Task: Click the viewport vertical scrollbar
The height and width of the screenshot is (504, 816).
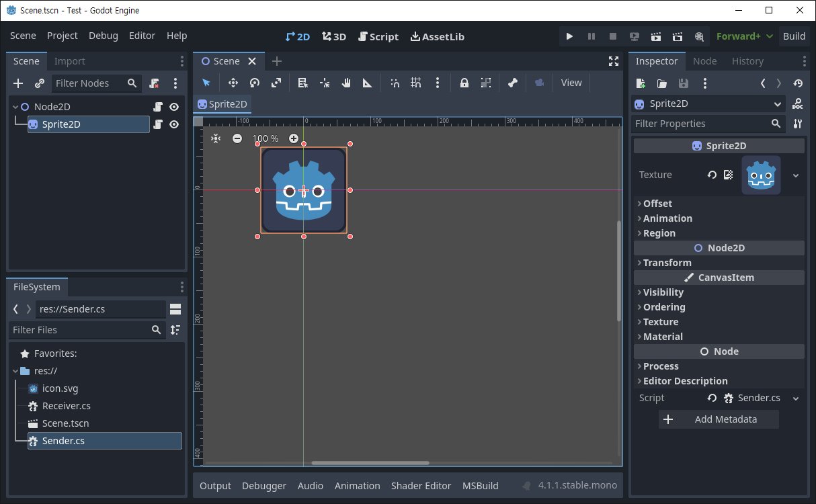Action: tap(619, 271)
